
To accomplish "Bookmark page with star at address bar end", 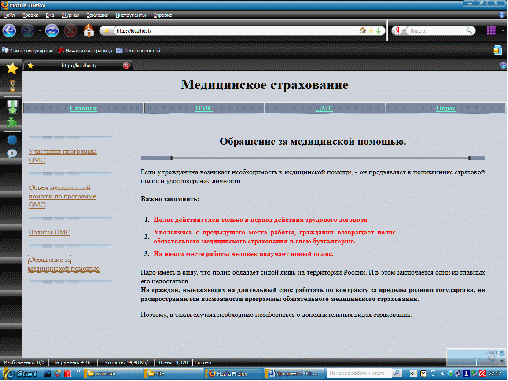I will pyautogui.click(x=371, y=31).
